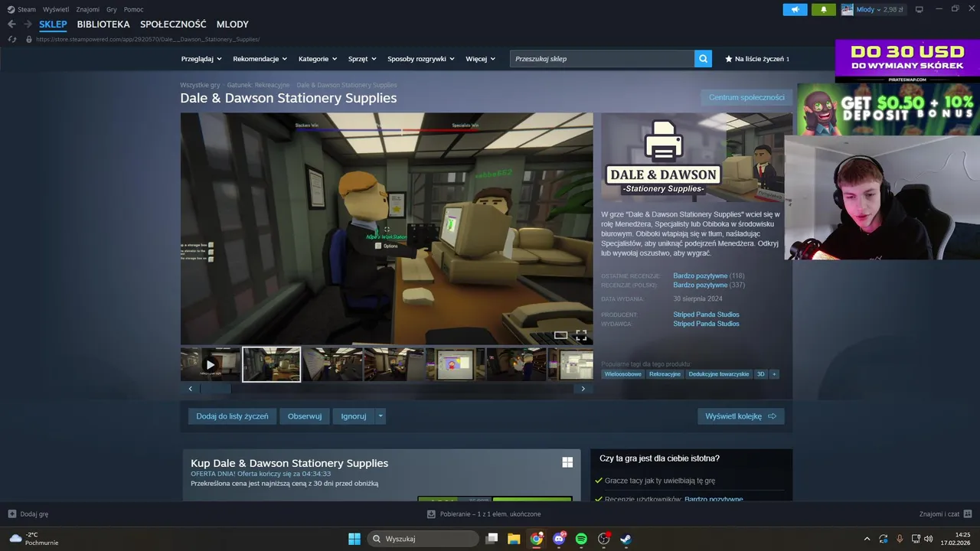The width and height of the screenshot is (980, 551).
Task: Click the 3D tag
Action: pos(760,374)
